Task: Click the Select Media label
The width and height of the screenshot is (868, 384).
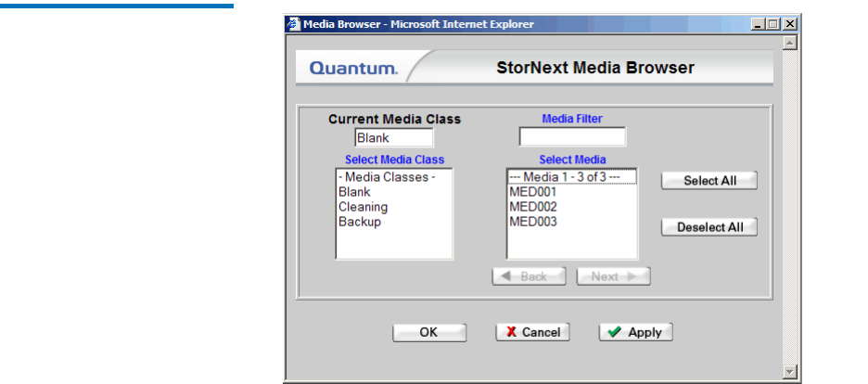Action: point(572,160)
